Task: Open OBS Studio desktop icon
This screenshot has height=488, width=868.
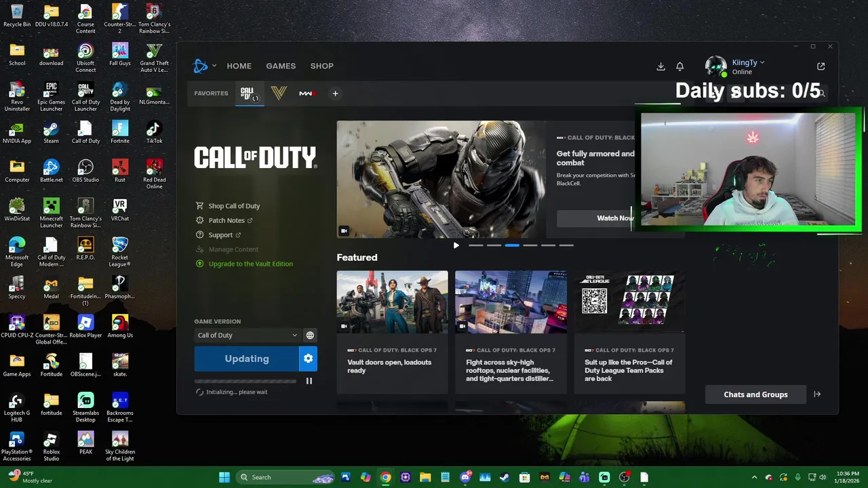Action: click(x=85, y=170)
